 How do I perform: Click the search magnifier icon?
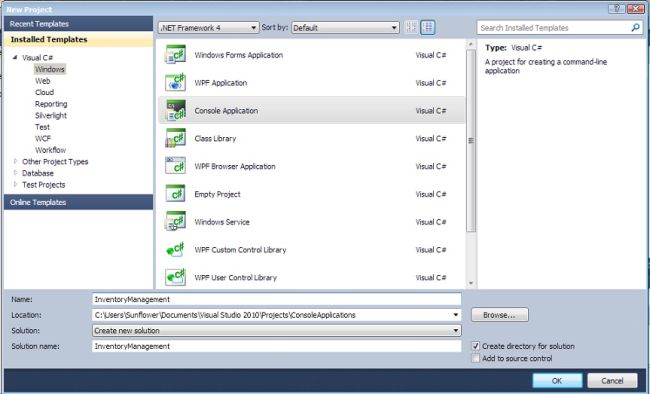point(635,28)
